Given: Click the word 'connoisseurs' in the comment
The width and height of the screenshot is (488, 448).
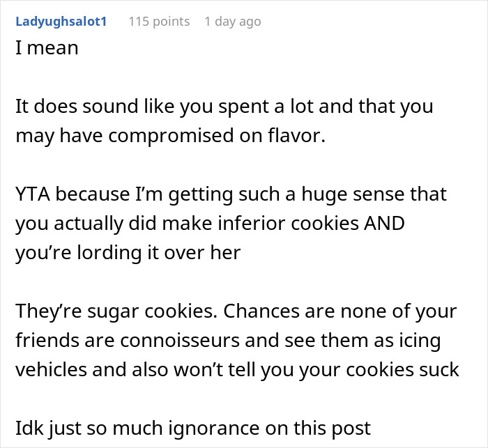Looking at the screenshot, I should tap(180, 341).
